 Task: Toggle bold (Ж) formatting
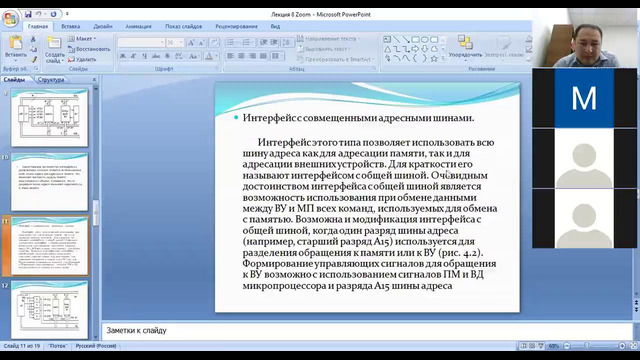click(x=122, y=56)
